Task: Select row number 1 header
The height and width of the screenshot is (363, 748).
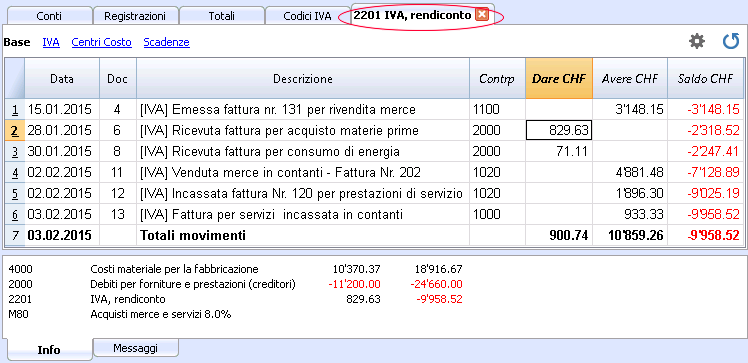Action: click(15, 110)
